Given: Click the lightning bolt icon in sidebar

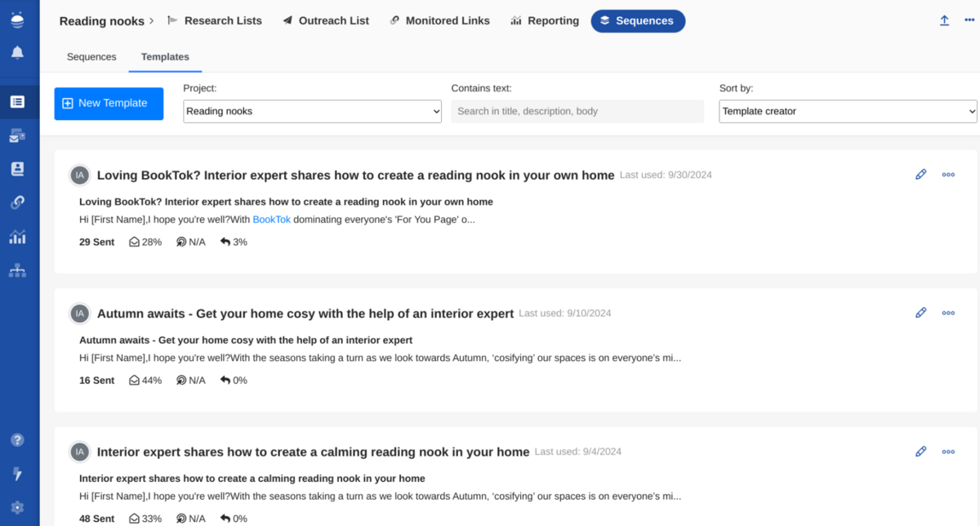Looking at the screenshot, I should click(x=17, y=474).
